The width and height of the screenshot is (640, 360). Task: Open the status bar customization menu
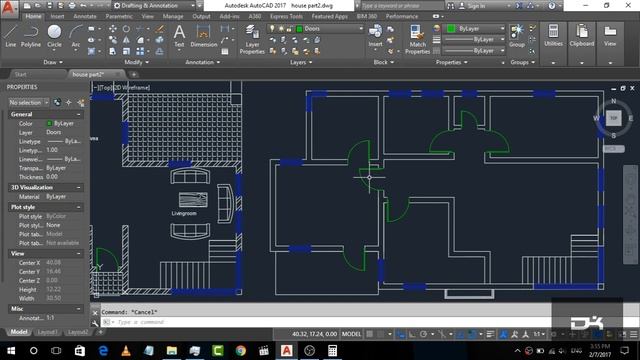click(633, 334)
